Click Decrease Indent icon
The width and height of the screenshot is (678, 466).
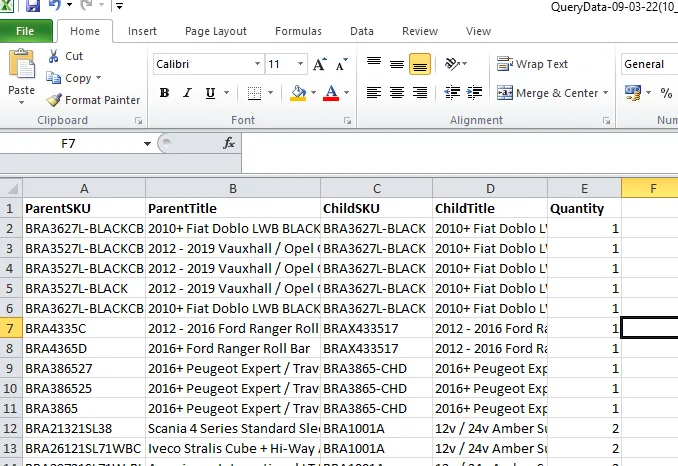tap(452, 93)
